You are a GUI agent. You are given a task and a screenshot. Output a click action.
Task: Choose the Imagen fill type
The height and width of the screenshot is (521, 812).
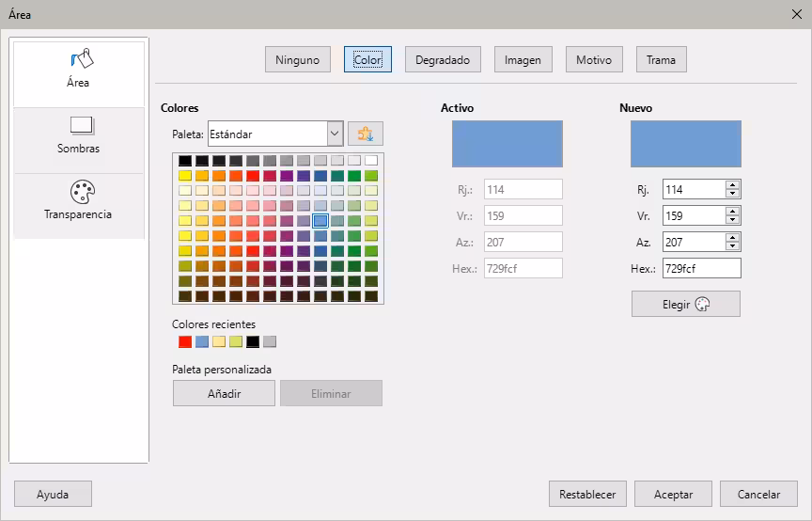point(523,59)
